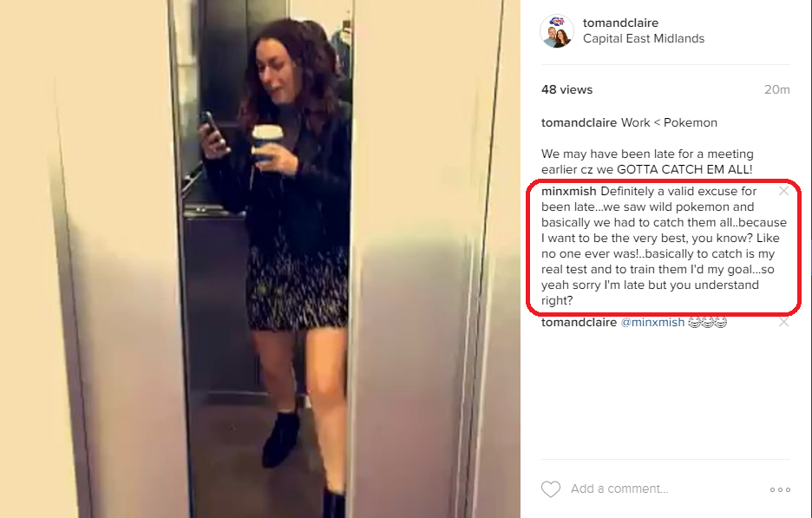Screen dimensions: 812x518
Task: Click the tomandclaire username in header
Action: [620, 23]
